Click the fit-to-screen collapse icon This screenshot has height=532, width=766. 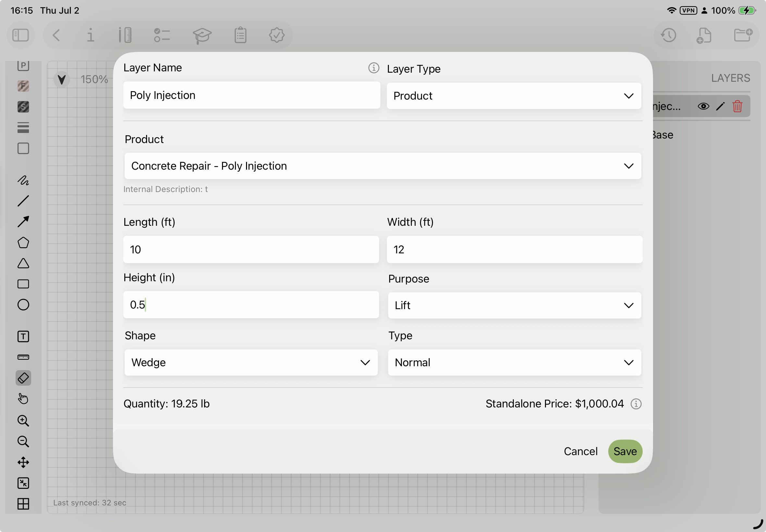[x=23, y=483]
